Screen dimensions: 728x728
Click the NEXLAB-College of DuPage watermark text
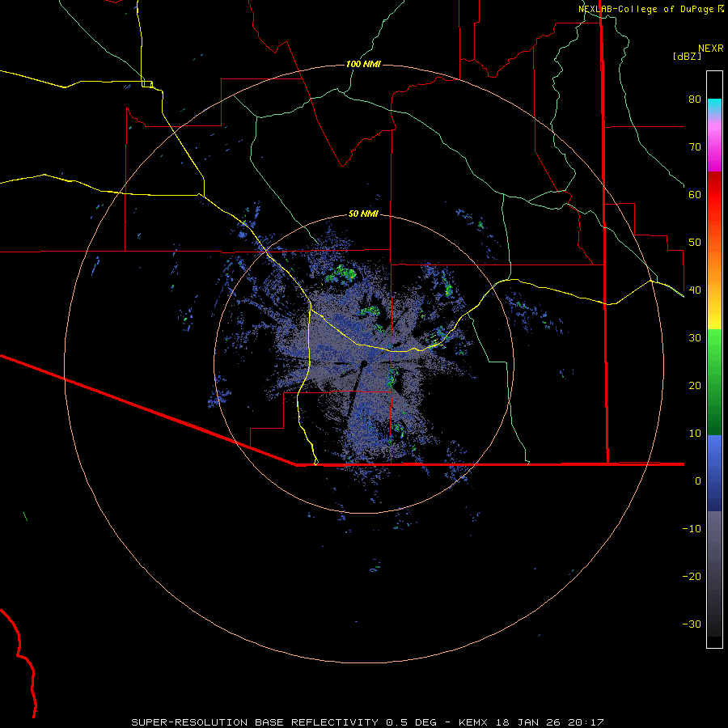click(x=650, y=9)
